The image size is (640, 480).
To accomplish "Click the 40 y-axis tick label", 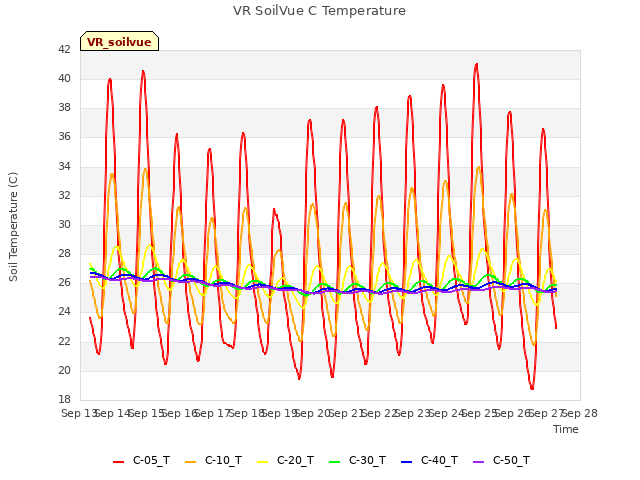I will (x=64, y=78).
